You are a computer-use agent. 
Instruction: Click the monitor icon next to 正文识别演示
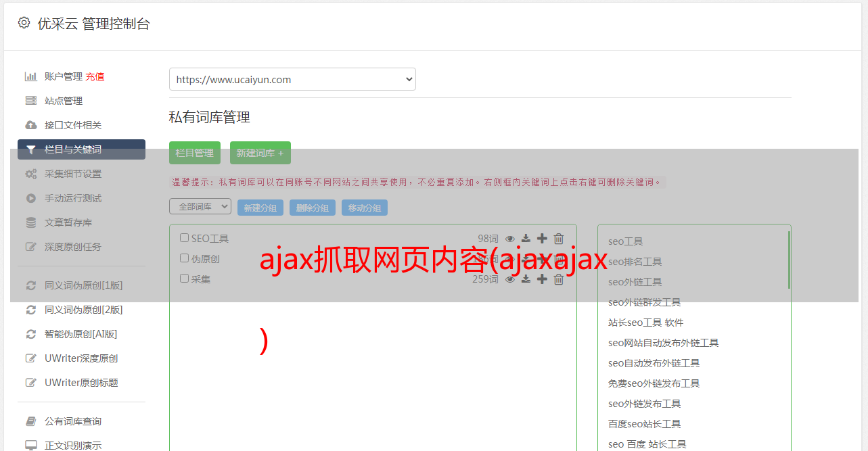31,446
